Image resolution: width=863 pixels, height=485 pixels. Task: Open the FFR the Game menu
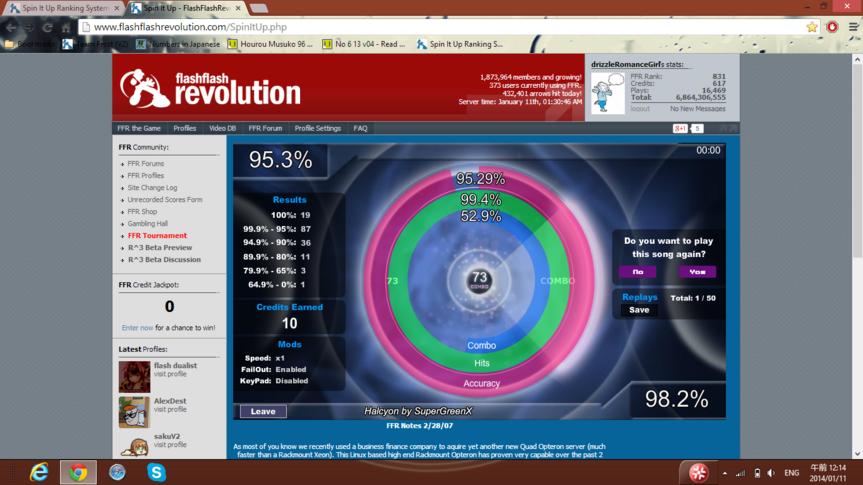coord(139,128)
